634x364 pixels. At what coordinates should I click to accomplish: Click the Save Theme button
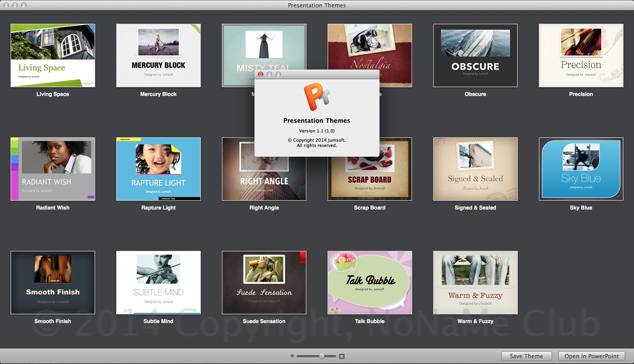526,356
